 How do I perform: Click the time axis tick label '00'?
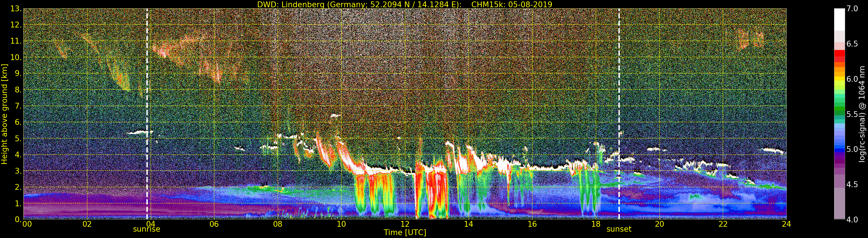(x=27, y=224)
